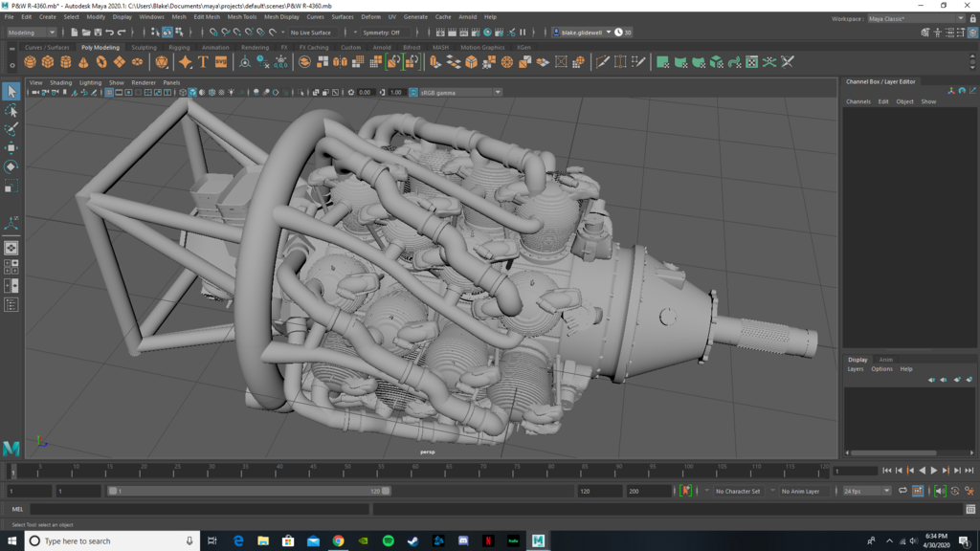Screen dimensions: 980x551
Task: Open the No Character Set dropdown
Action: tap(742, 490)
